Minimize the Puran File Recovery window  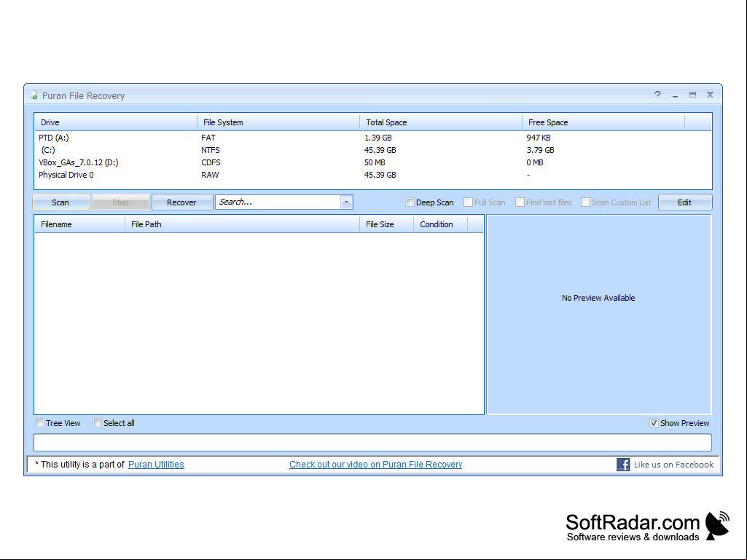click(x=675, y=95)
